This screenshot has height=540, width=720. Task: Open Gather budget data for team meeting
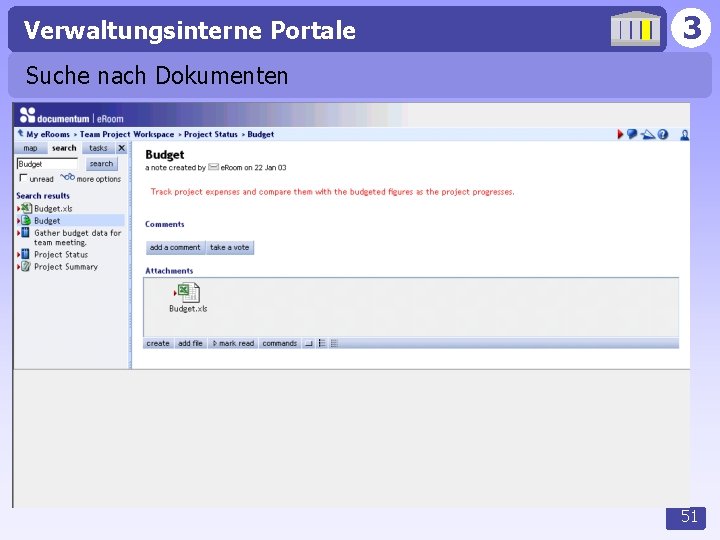coord(78,237)
